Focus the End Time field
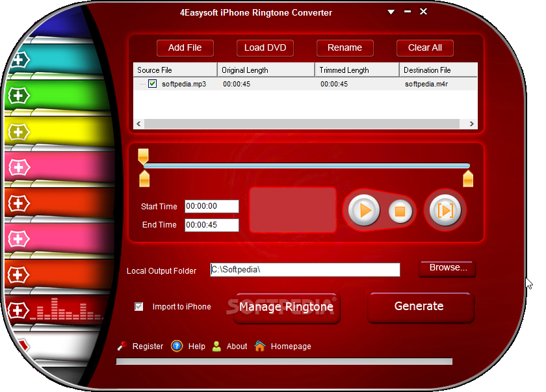546x392 pixels. 212,225
